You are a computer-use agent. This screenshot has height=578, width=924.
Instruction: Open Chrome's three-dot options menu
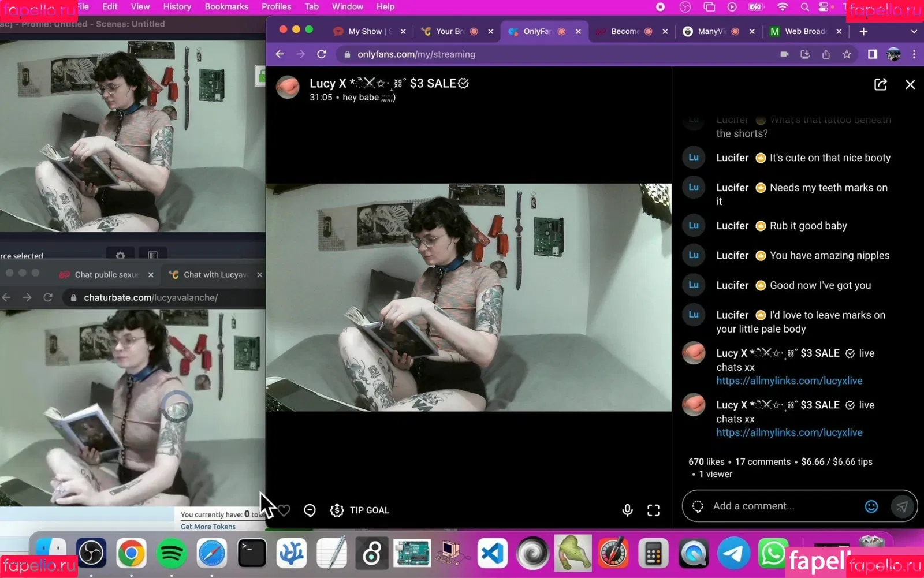914,54
